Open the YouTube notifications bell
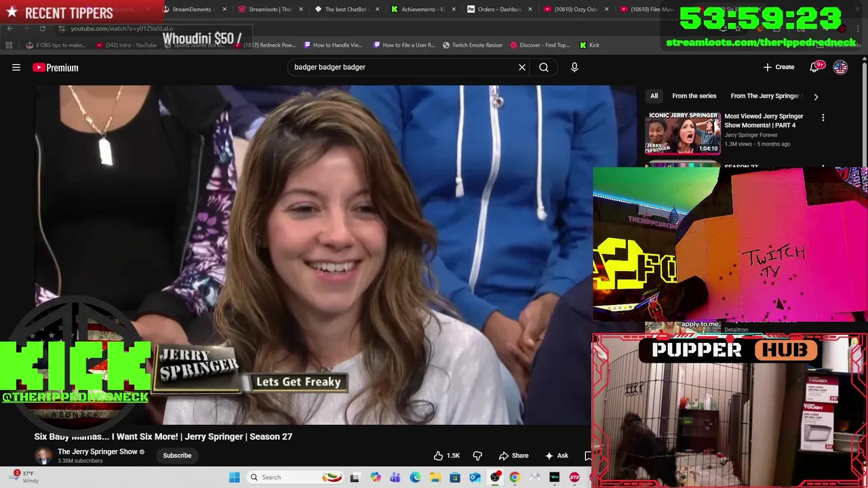This screenshot has width=868, height=488. click(x=814, y=67)
